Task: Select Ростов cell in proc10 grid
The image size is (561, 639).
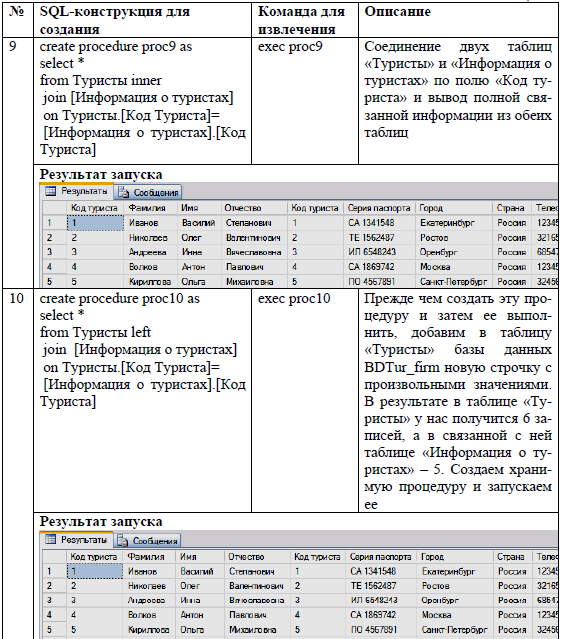Action: [x=455, y=586]
